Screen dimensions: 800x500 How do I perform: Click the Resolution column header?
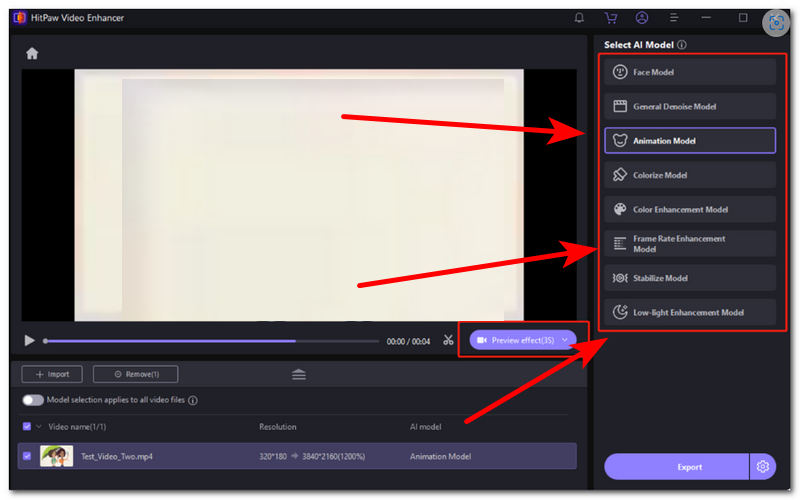278,427
